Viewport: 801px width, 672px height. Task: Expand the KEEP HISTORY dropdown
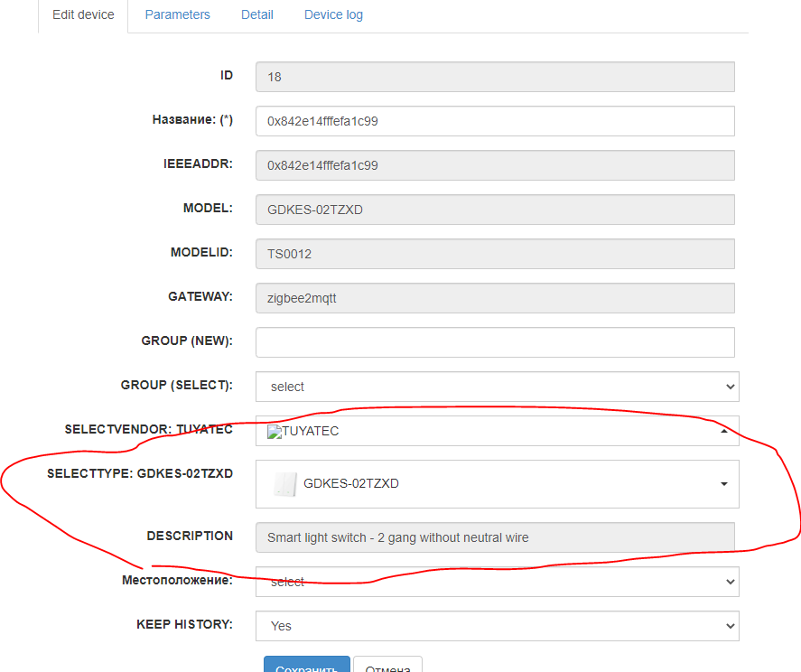coord(497,625)
